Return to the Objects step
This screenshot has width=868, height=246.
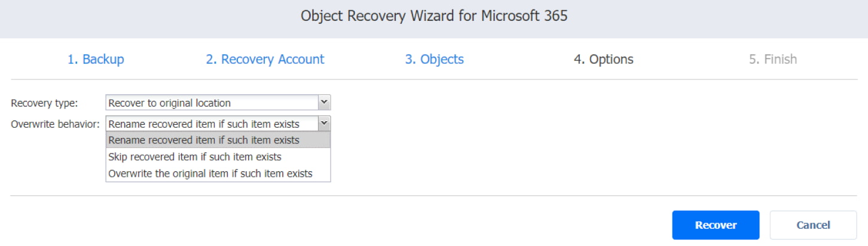click(434, 60)
